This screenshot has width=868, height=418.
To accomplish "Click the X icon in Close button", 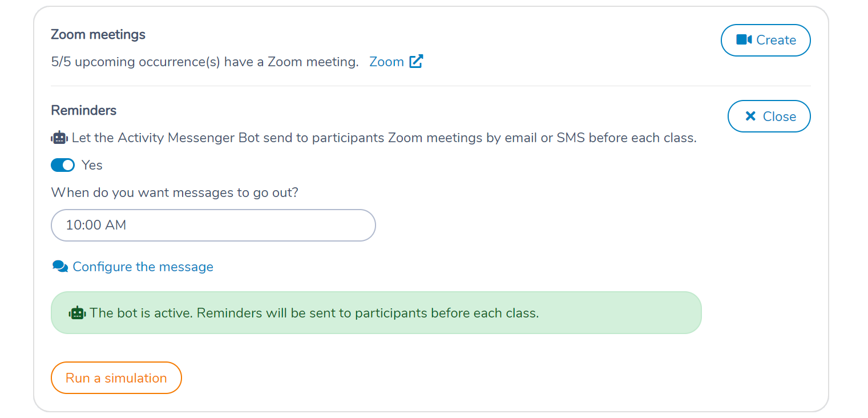I will click(x=750, y=116).
